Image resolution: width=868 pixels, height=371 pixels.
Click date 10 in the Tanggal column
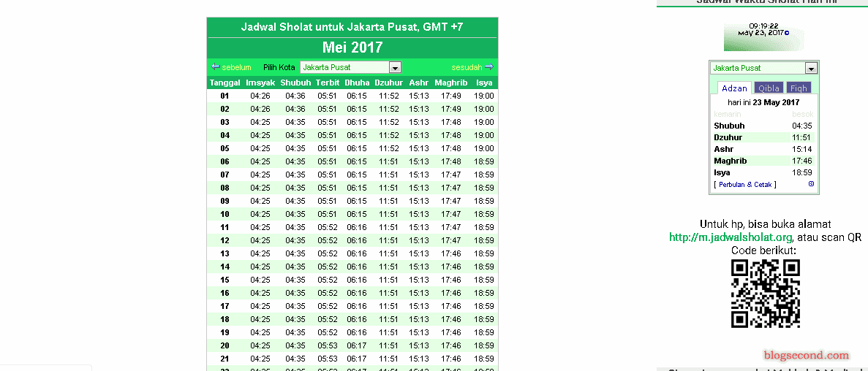(224, 214)
